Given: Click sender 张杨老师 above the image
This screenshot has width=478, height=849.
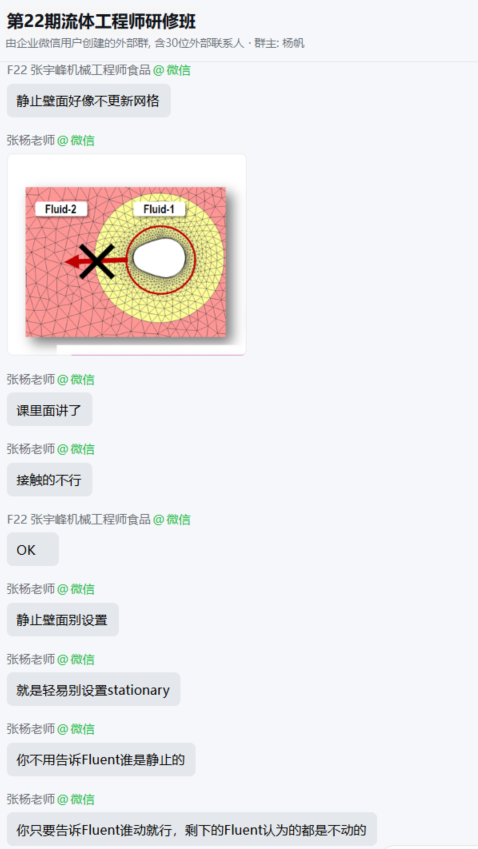Looking at the screenshot, I should point(31,141).
